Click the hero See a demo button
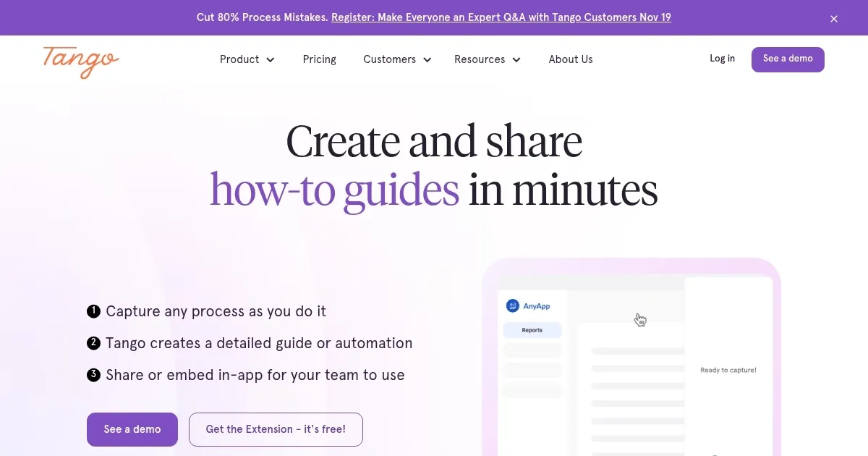 pos(132,429)
